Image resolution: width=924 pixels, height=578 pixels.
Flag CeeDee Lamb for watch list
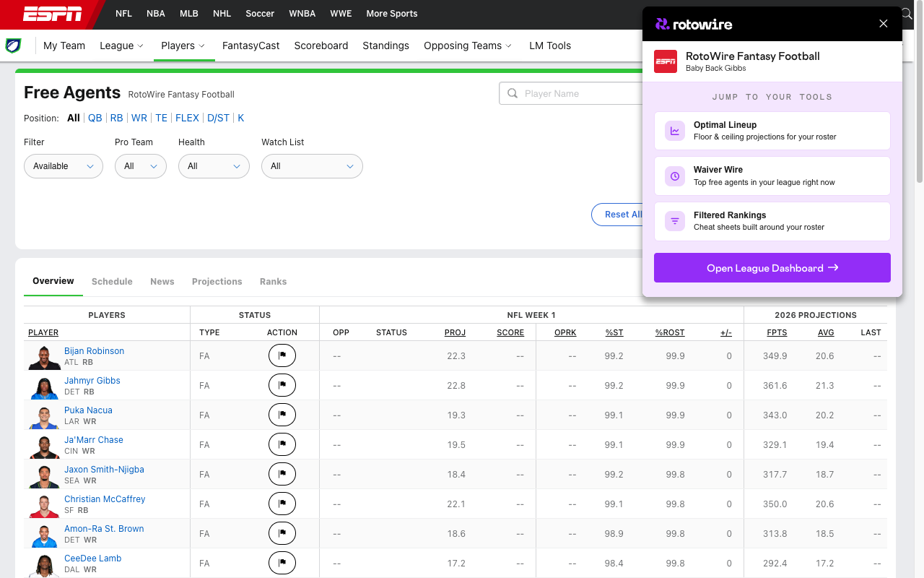[x=282, y=563]
